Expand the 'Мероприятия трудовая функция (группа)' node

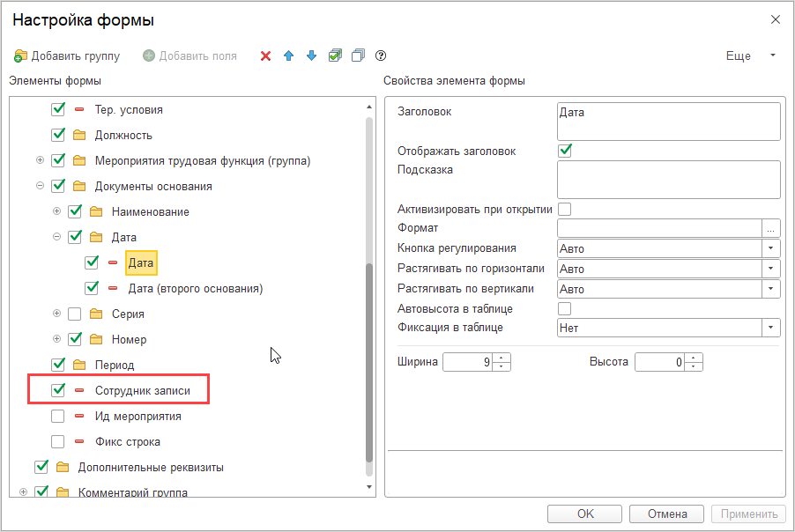click(40, 160)
